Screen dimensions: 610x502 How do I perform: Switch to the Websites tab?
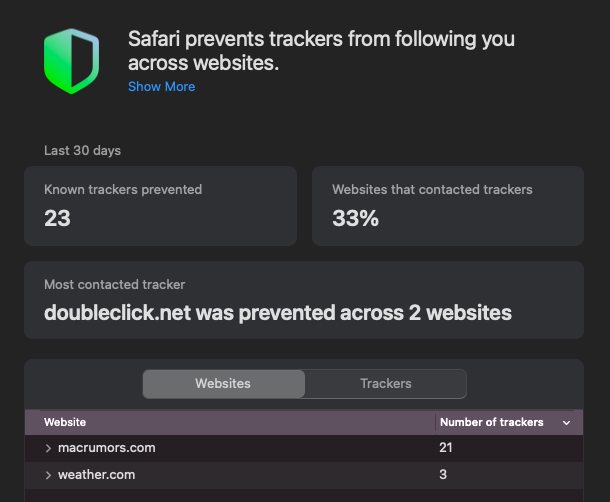point(224,384)
